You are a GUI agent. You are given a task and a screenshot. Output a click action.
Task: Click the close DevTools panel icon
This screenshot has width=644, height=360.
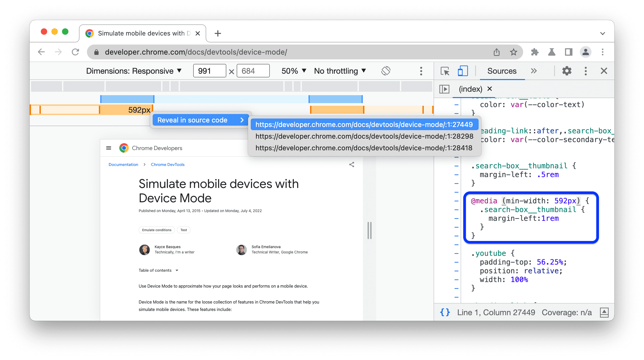point(603,71)
